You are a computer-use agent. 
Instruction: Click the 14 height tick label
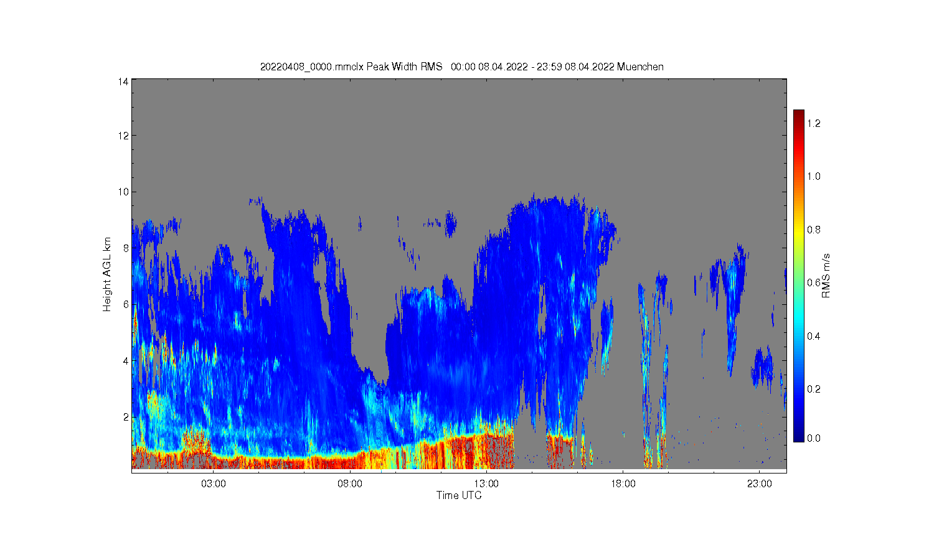(x=124, y=82)
